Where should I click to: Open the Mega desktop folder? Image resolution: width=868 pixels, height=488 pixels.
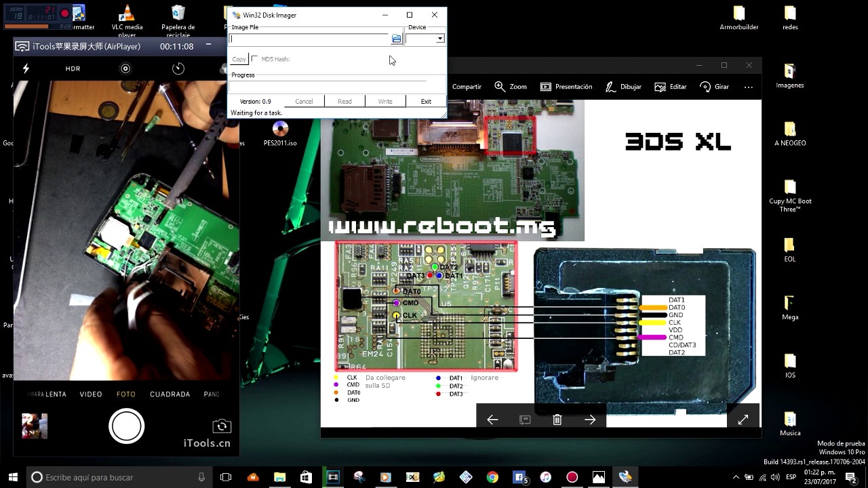[790, 307]
